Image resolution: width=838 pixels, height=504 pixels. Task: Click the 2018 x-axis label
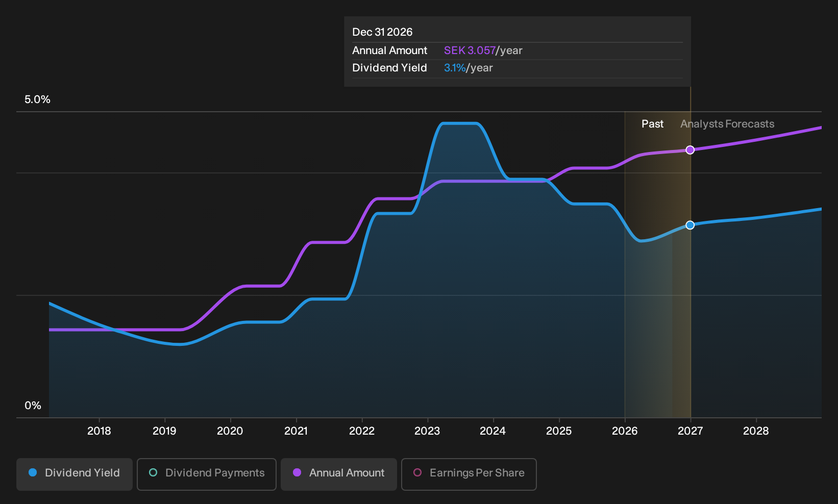pos(99,431)
